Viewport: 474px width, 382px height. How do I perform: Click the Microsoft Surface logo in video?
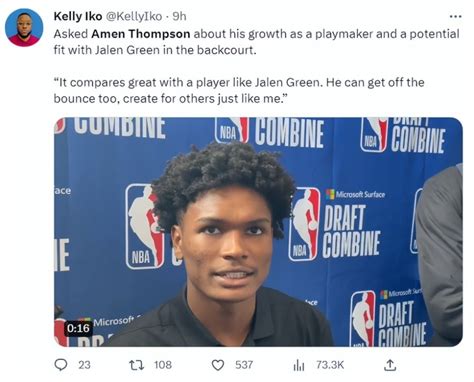pyautogui.click(x=355, y=194)
